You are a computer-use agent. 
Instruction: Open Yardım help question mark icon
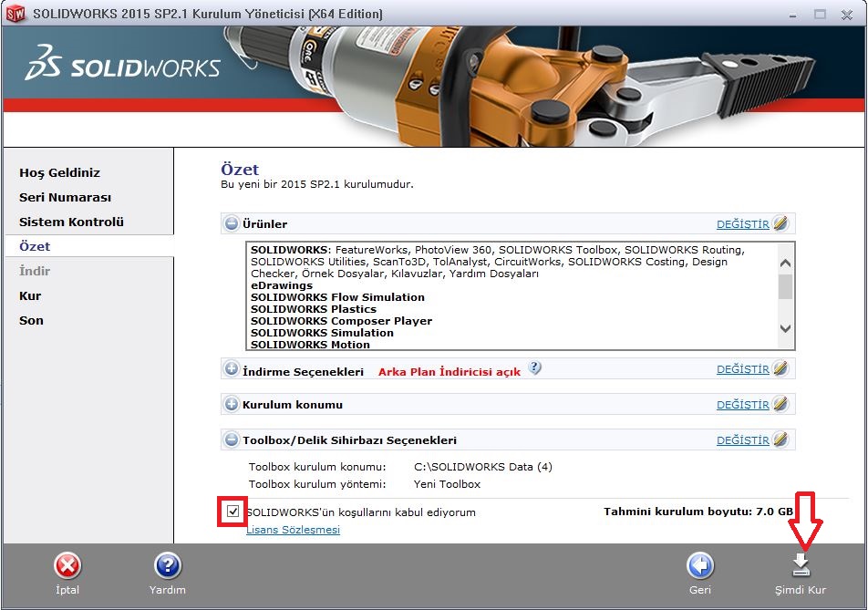pyautogui.click(x=167, y=566)
